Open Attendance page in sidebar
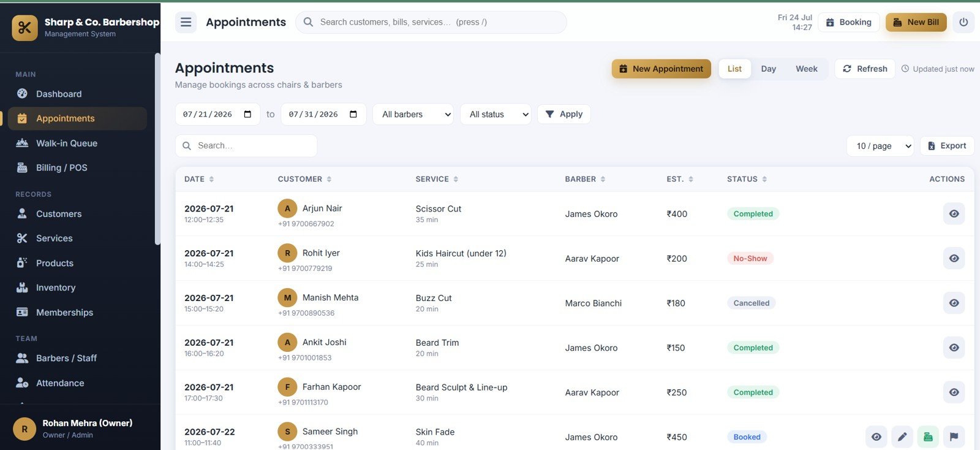The height and width of the screenshot is (450, 980). [x=77, y=383]
